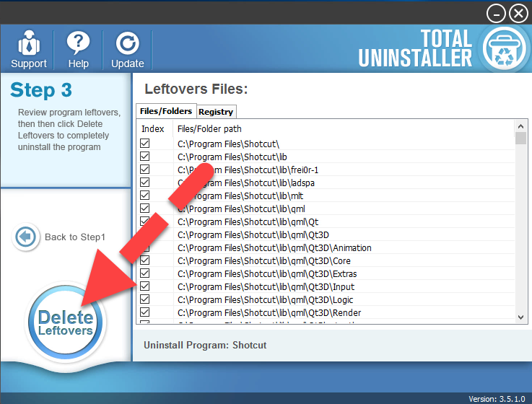Viewport: 532px width, 404px height.
Task: Select the Qt3D\Render path row
Action: pos(269,313)
